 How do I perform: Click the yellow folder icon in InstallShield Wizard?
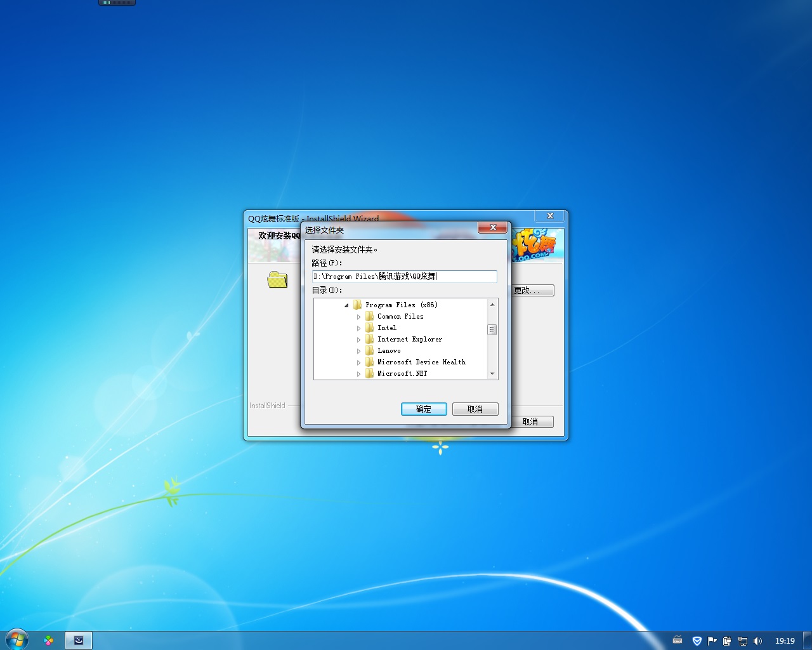click(x=277, y=279)
